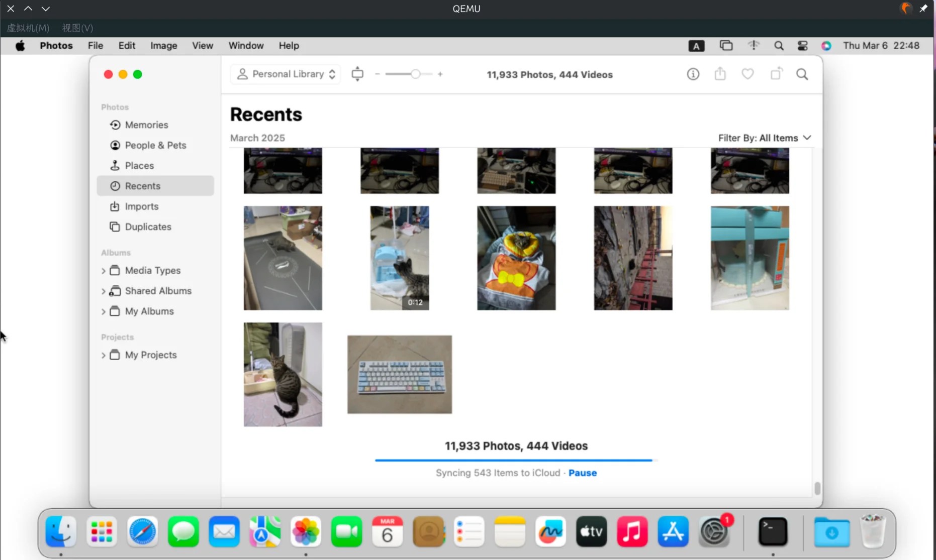Pause the iCloud sync
Screen dimensions: 936x560
coord(583,473)
